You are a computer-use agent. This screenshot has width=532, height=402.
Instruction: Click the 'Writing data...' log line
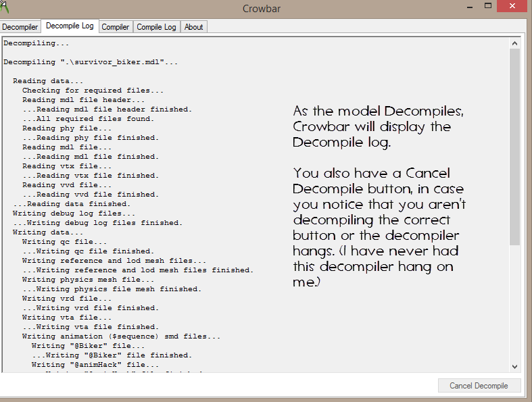coord(48,232)
